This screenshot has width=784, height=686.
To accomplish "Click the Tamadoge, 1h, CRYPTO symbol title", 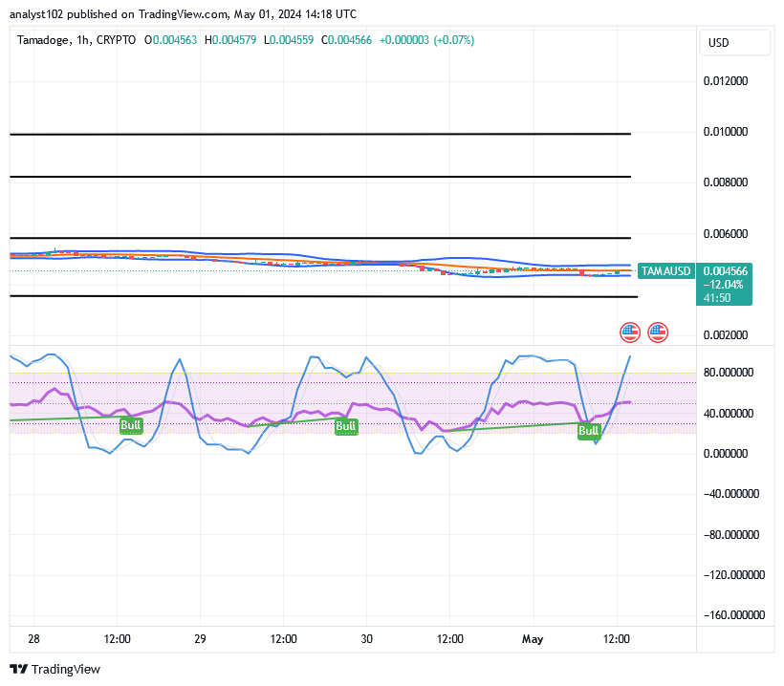I will pos(76,40).
